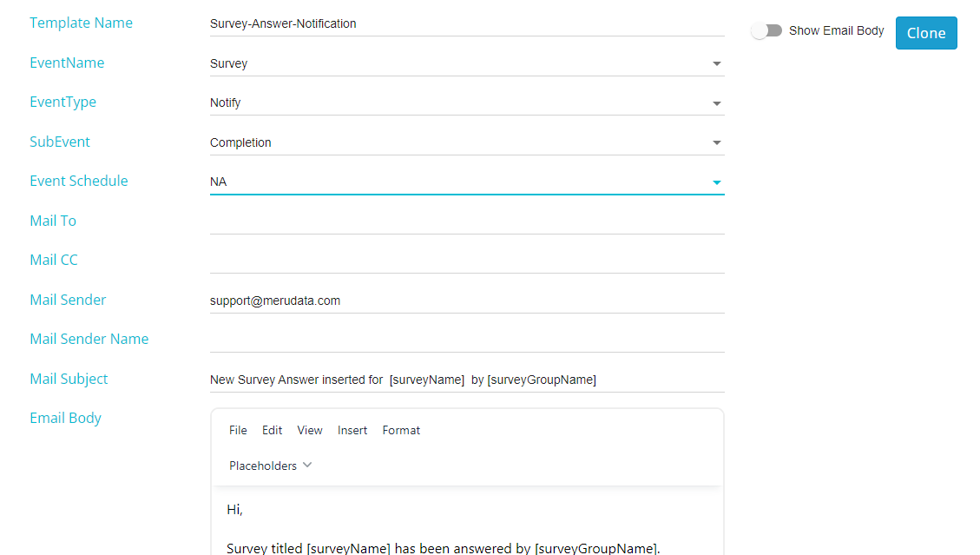Click the Mail Sender Name label

coord(89,339)
